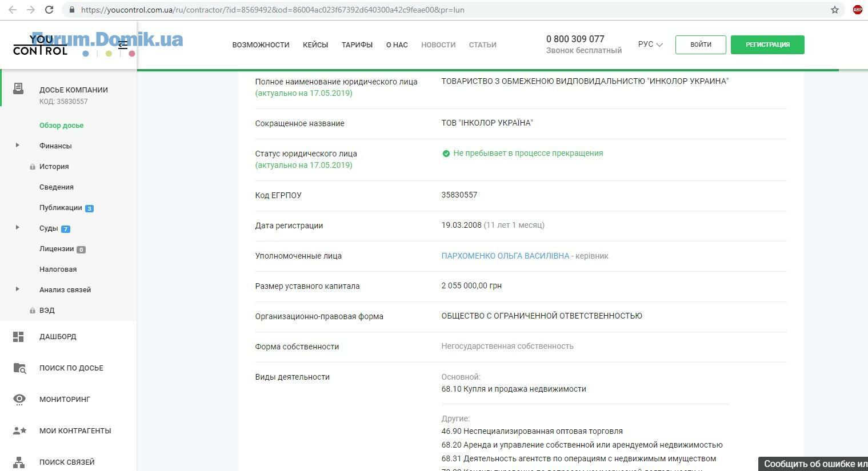The height and width of the screenshot is (471, 868).
Task: Open Поиск по досье section
Action: pos(71,368)
